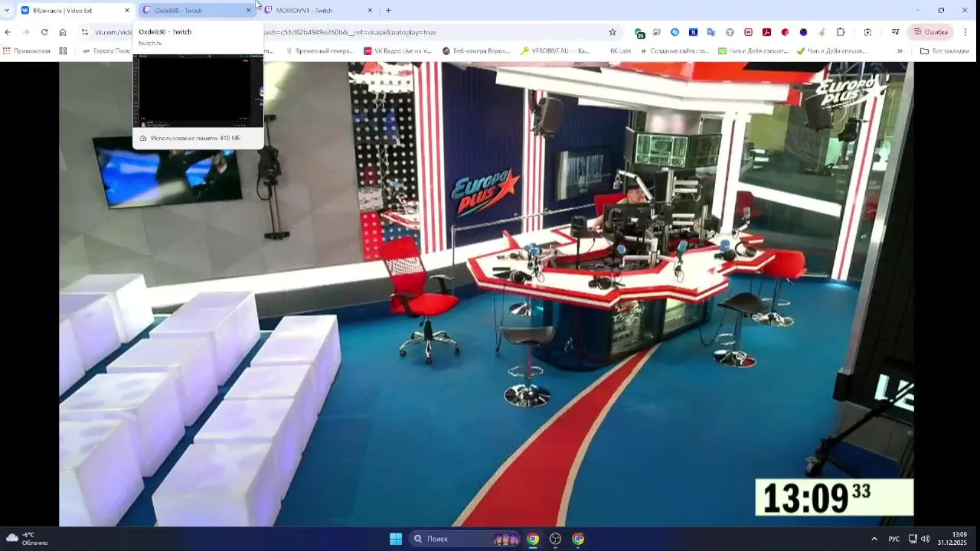Close the MORKOVN1 Twitch tab
This screenshot has height=551, width=980.
tap(370, 11)
